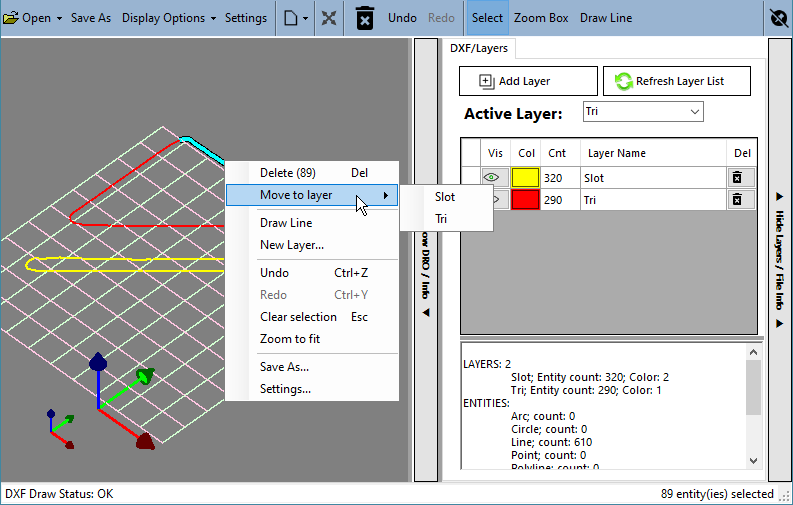Click the new blank document icon
The width and height of the screenshot is (793, 505).
click(x=290, y=18)
